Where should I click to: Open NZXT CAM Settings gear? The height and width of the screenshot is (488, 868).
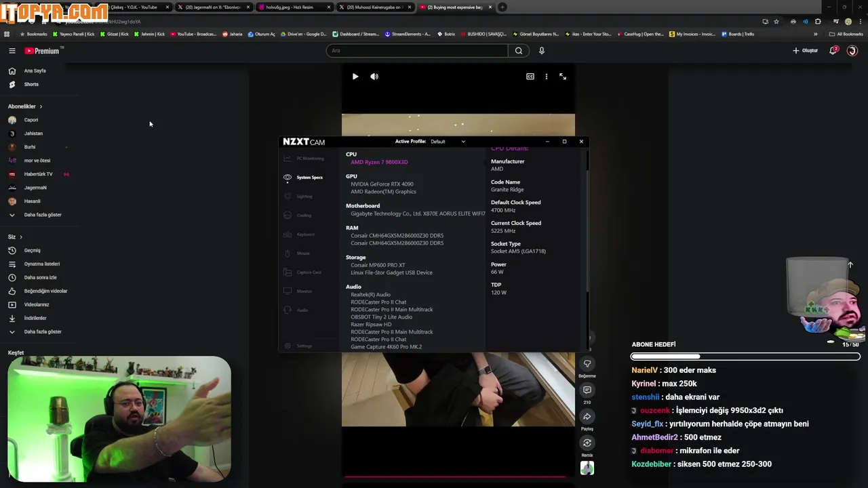[288, 346]
